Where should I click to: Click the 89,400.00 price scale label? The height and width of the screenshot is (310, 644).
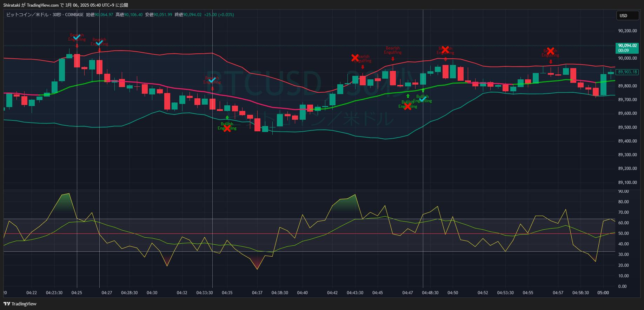[x=628, y=141]
